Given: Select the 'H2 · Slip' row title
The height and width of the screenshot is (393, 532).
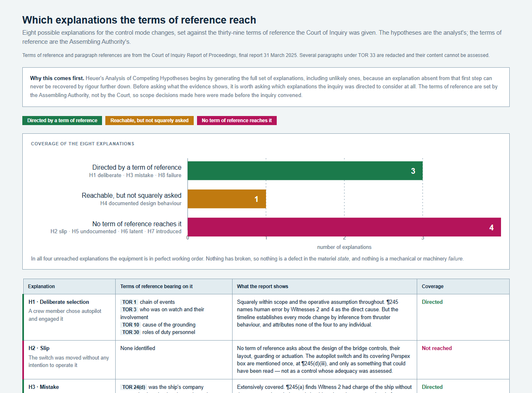Looking at the screenshot, I should (x=39, y=348).
